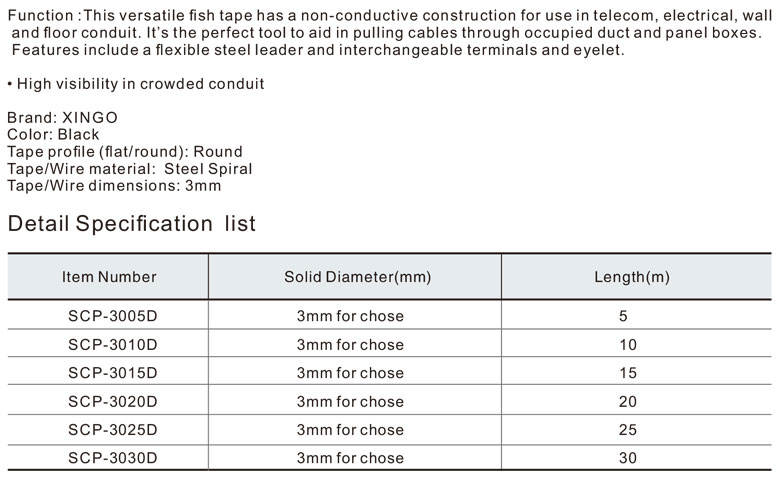Click the High visibility bullet point
The width and height of the screenshot is (780, 484).
click(135, 84)
